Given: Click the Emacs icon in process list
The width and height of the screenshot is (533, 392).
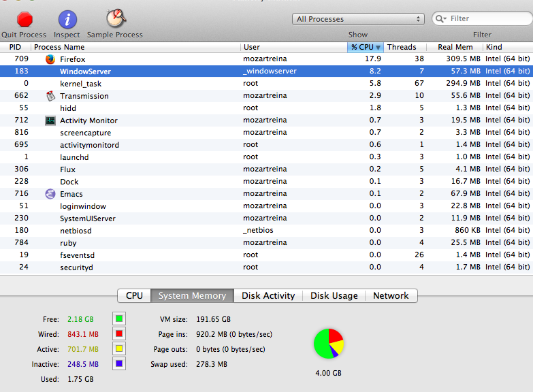Looking at the screenshot, I should click(x=50, y=194).
